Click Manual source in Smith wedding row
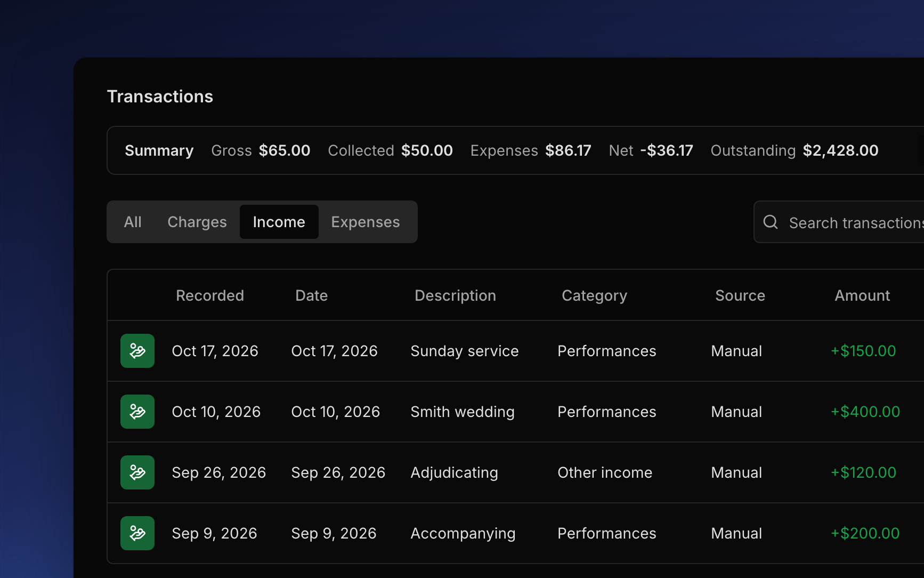Viewport: 924px width, 578px height. click(x=736, y=412)
